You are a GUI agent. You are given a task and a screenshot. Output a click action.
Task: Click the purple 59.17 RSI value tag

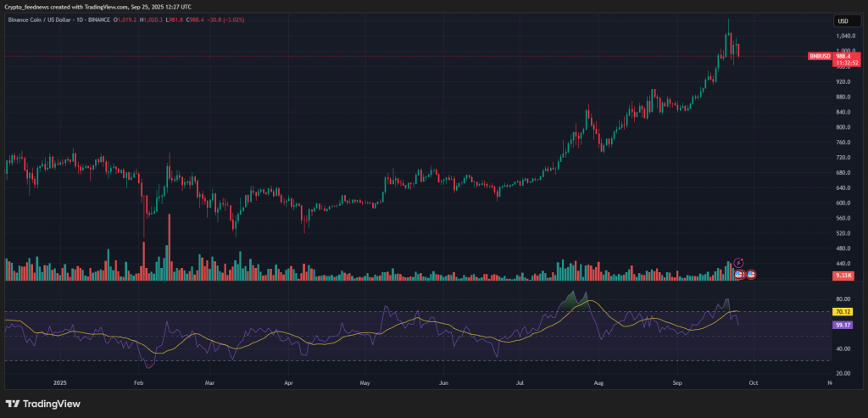843,324
